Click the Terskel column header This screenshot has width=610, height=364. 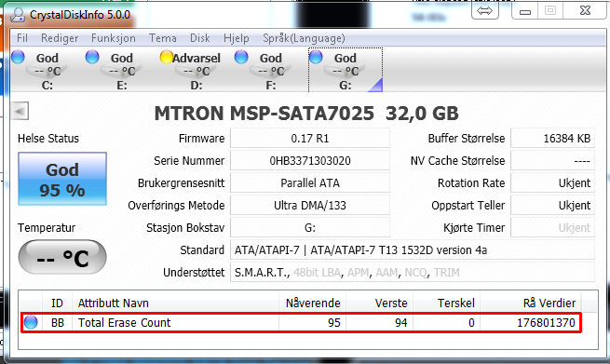(447, 303)
